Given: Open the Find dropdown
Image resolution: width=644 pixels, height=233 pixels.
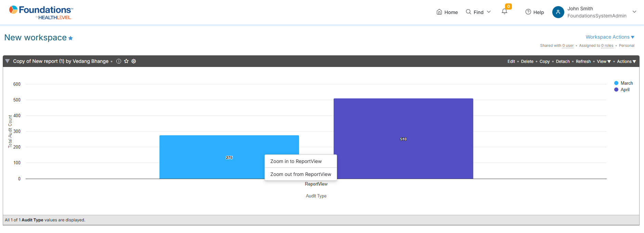Looking at the screenshot, I should click(478, 12).
